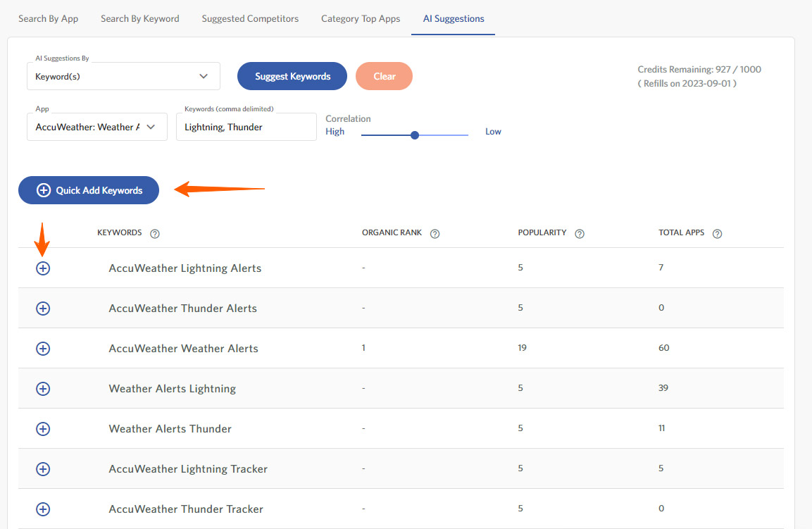
Task: Select the AccuWeather Thunder Tracker keyword text
Action: tap(186, 509)
